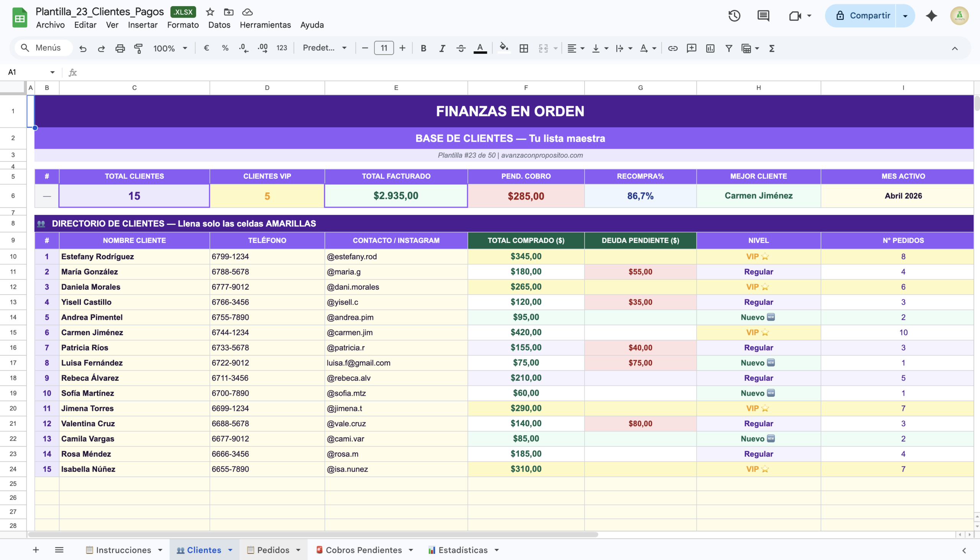Image resolution: width=980 pixels, height=560 pixels.
Task: Open the Clientes tab dropdown arrow
Action: pyautogui.click(x=230, y=550)
